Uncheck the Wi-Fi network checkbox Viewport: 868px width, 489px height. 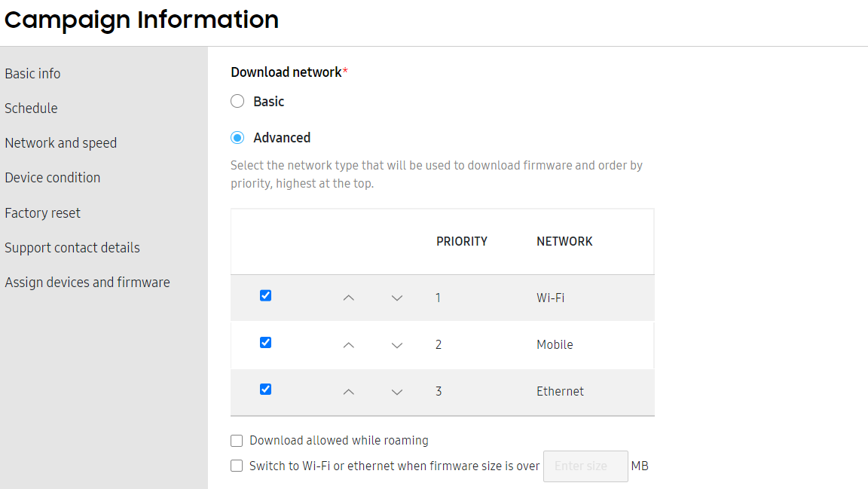point(266,295)
